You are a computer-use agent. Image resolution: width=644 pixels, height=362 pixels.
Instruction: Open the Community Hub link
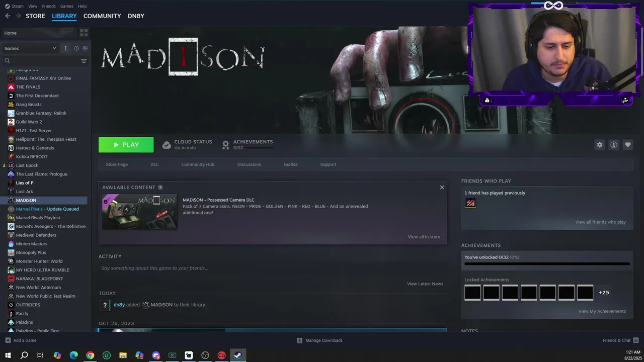tap(198, 164)
